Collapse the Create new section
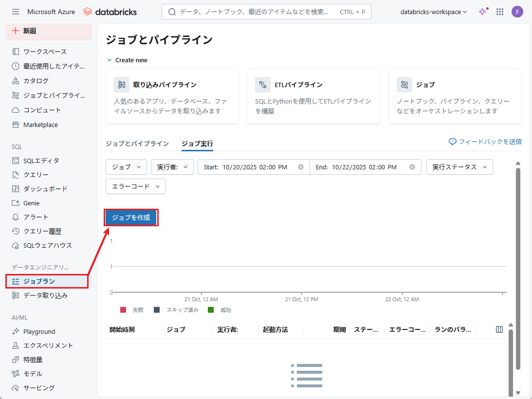 110,60
